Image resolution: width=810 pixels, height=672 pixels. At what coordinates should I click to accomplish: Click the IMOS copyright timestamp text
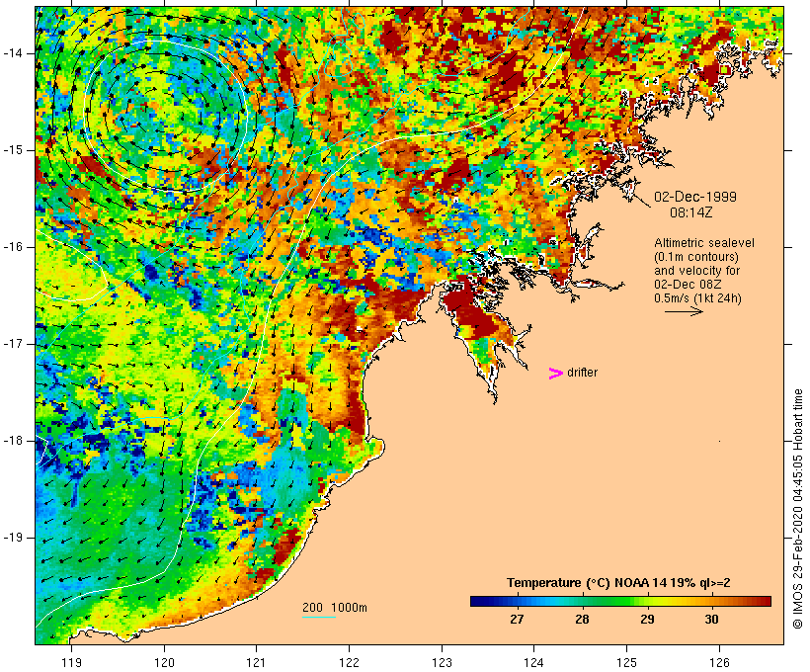797,509
